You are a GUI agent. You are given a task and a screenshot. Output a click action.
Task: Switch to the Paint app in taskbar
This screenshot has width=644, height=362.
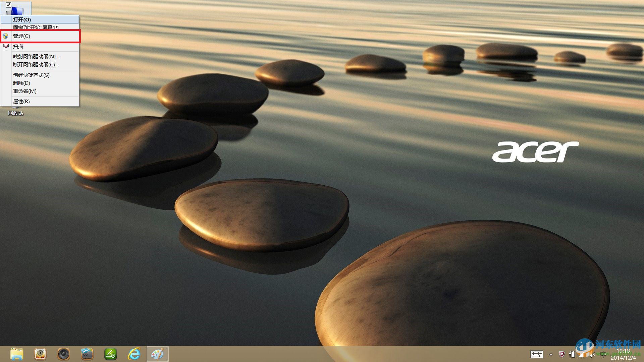coord(157,354)
